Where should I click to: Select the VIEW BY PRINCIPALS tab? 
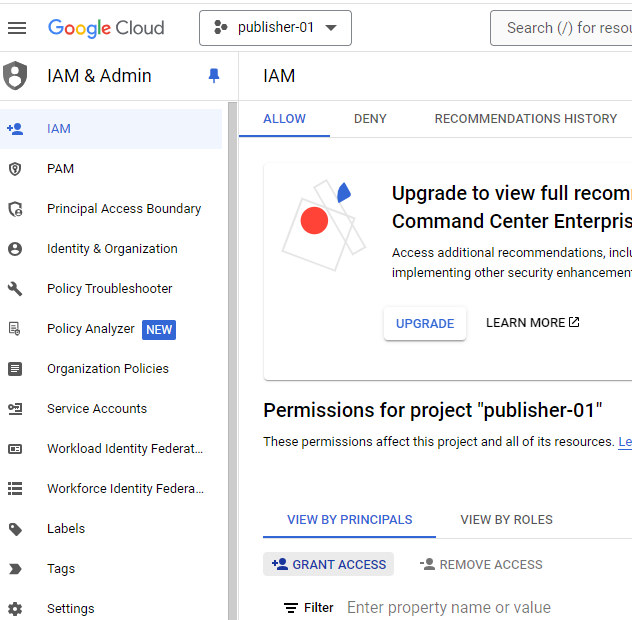point(349,520)
